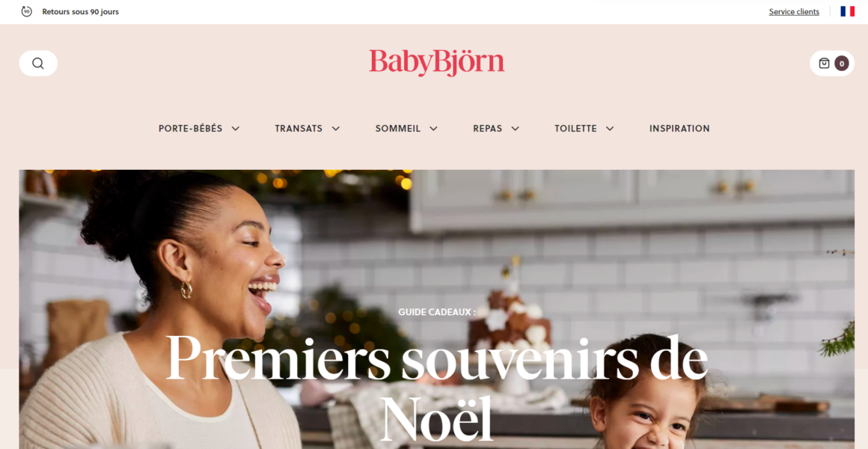Viewport: 868px width, 449px height.
Task: Click the BabyBjörn logo
Action: point(437,63)
